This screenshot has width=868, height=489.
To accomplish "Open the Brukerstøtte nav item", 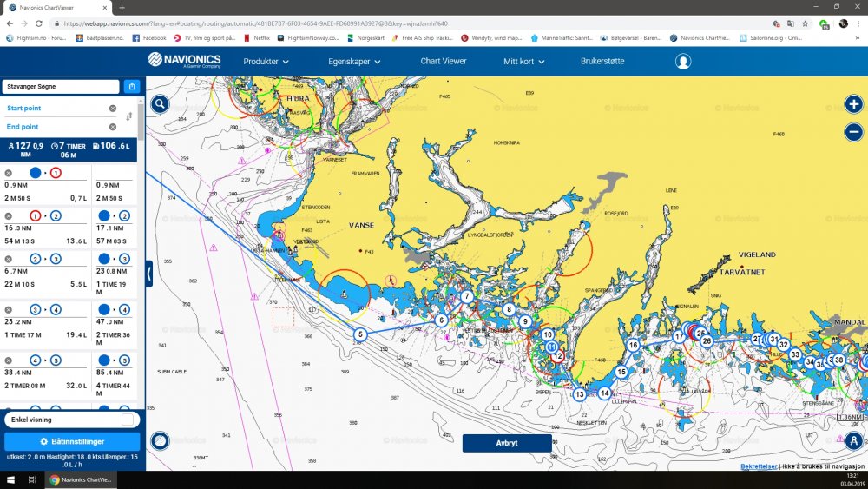I will 602,61.
